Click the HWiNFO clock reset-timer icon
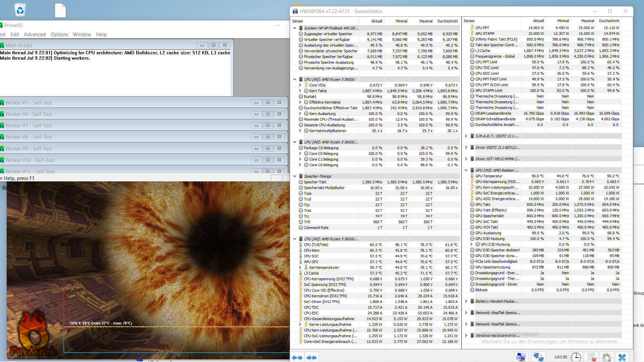 pos(576,357)
